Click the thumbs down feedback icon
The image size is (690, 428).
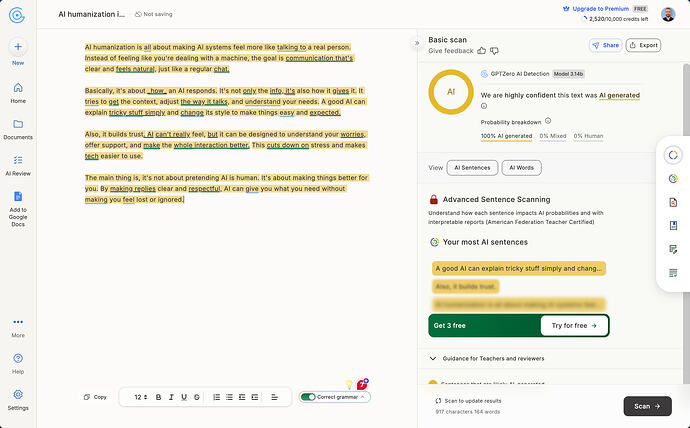click(494, 51)
